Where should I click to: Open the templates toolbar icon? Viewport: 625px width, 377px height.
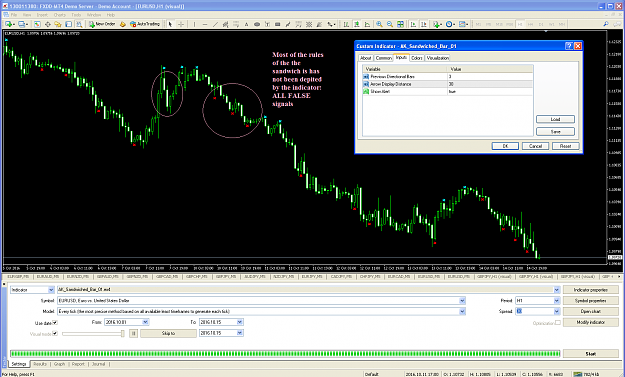[x=463, y=24]
